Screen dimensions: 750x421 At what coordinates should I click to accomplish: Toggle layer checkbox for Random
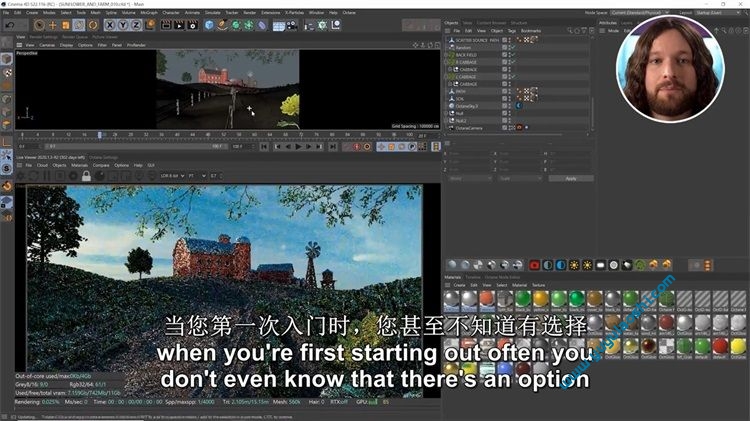tap(504, 48)
